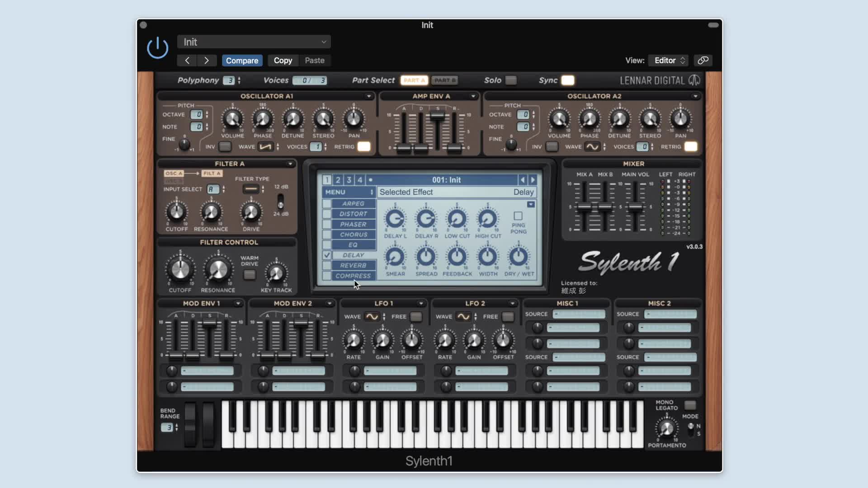Click the Lennar Digital logo icon

(694, 80)
